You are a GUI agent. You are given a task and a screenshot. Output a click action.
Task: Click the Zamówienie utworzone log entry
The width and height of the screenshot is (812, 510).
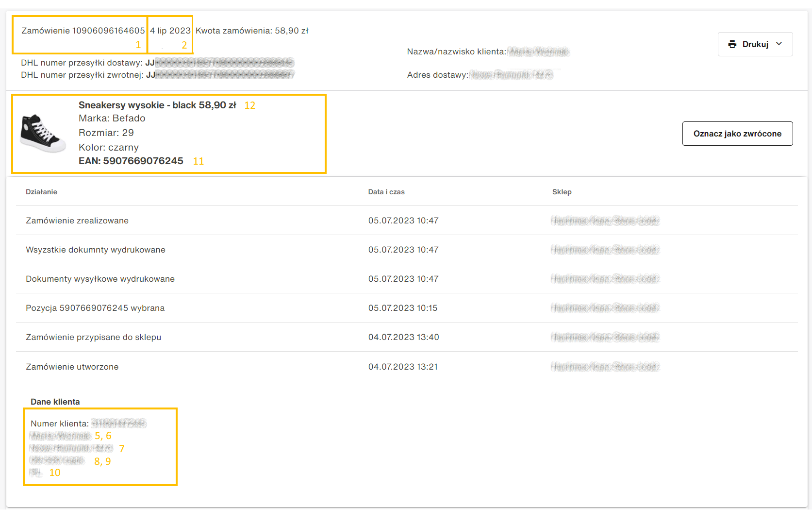72,367
